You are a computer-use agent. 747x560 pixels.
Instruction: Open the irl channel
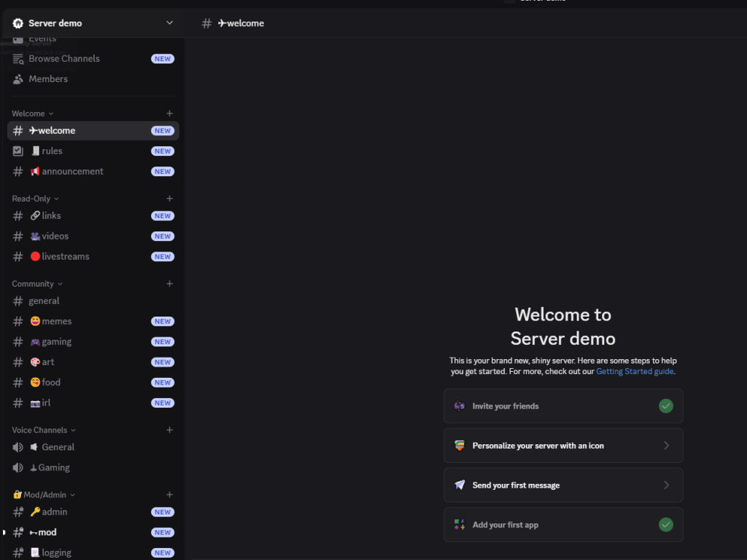(x=93, y=403)
